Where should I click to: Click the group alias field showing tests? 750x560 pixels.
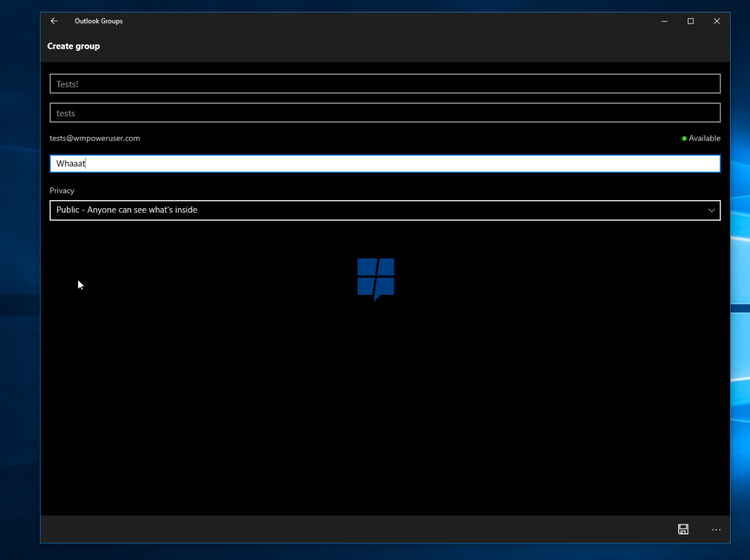(x=385, y=113)
